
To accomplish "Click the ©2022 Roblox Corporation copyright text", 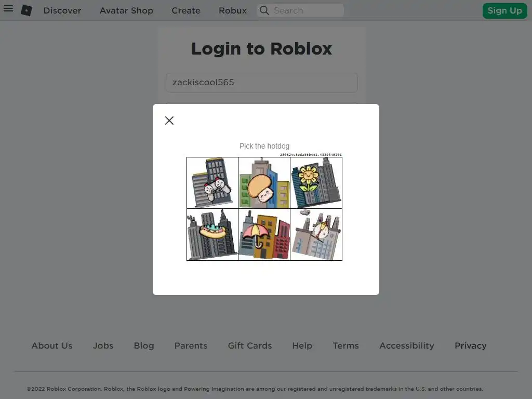I will point(255,389).
